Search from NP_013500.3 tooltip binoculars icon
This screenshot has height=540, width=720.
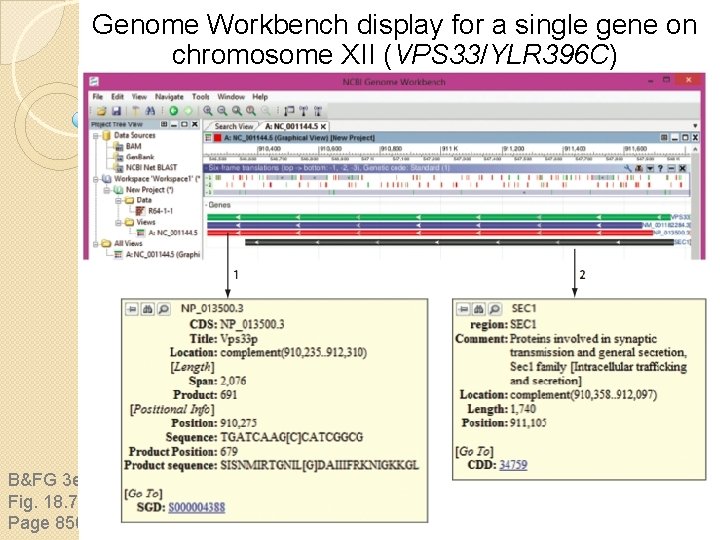[147, 309]
